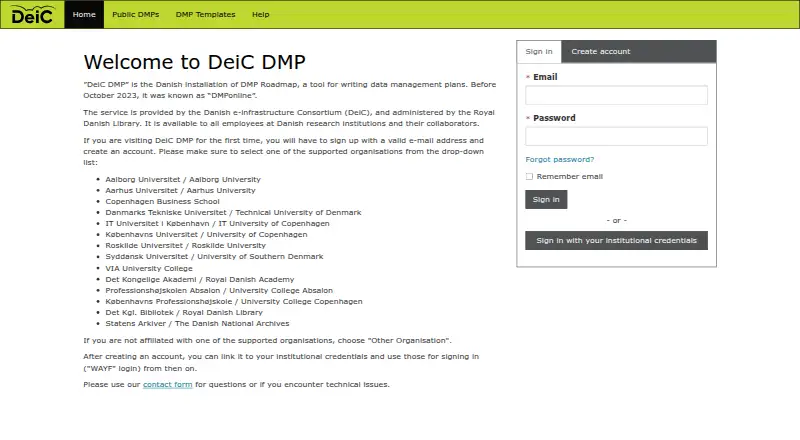Select Danmarks Tekniske Universitet list entry
800x440 pixels.
click(x=233, y=212)
